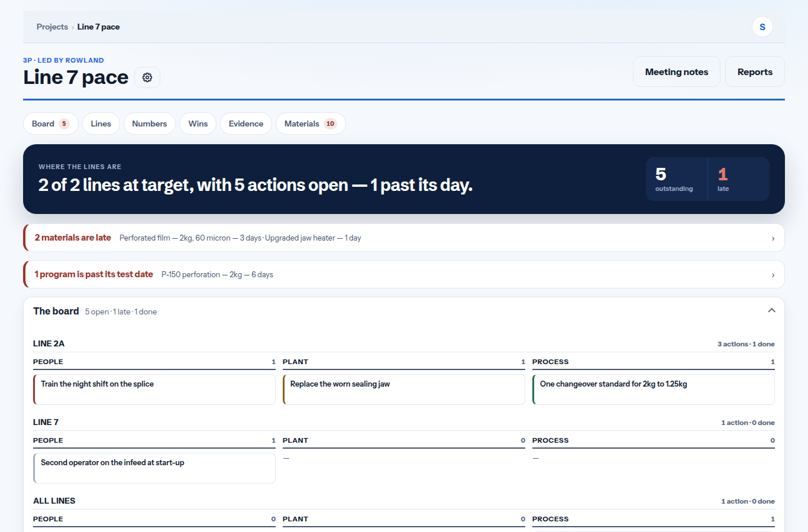
Task: Open Meeting notes
Action: click(x=677, y=72)
